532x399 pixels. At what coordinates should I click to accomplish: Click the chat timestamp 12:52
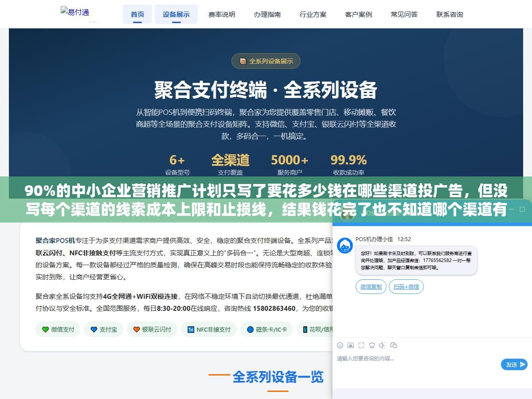tap(404, 239)
